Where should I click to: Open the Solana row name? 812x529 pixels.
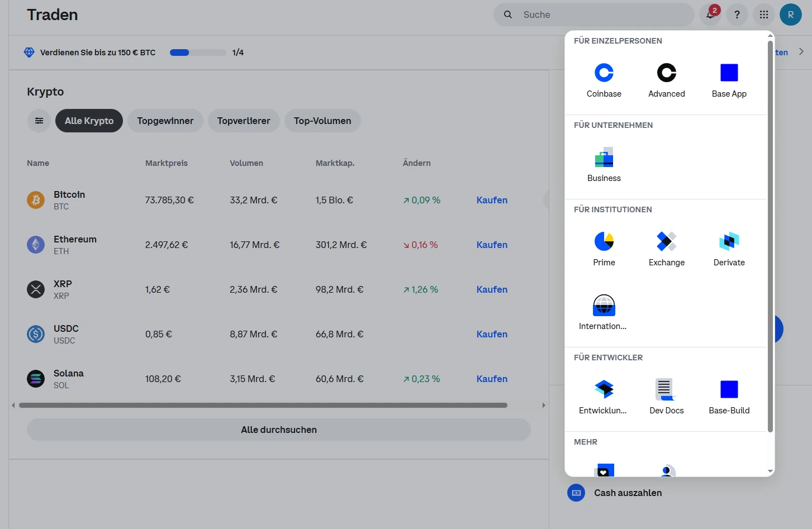(x=69, y=373)
